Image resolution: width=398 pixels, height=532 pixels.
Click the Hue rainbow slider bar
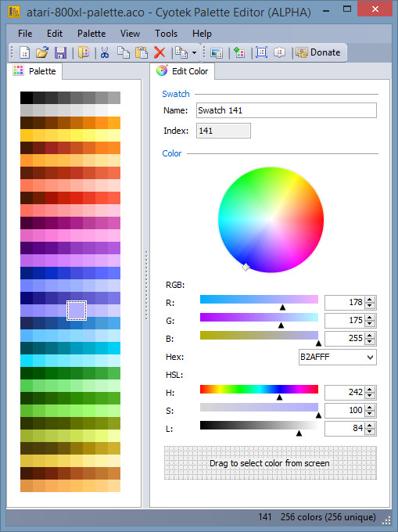[x=259, y=389]
